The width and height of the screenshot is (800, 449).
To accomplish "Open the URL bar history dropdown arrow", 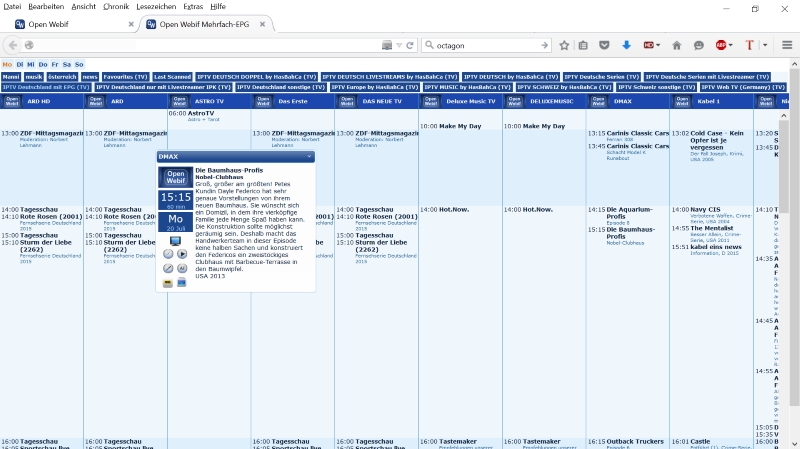I will pos(399,45).
